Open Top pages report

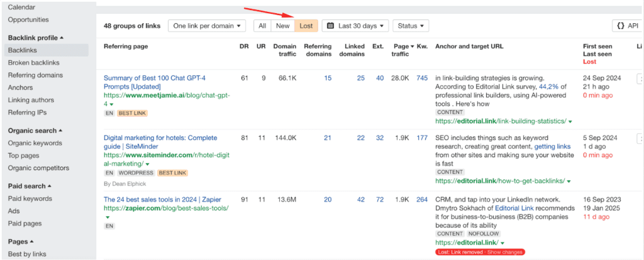tap(23, 155)
